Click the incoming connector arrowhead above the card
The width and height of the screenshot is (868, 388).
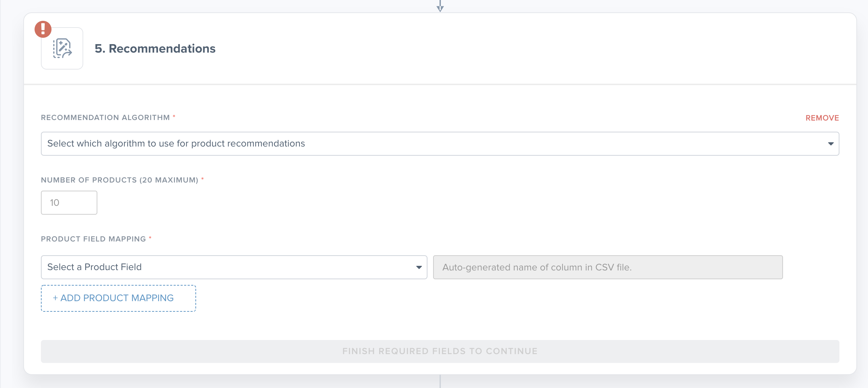pyautogui.click(x=440, y=8)
